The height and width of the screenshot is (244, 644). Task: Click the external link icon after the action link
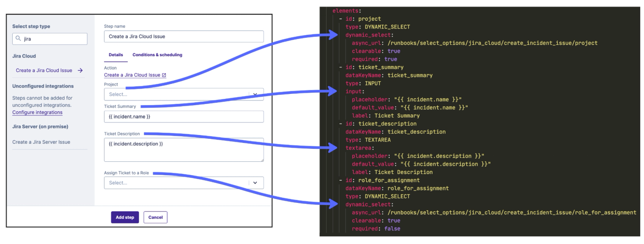pyautogui.click(x=164, y=75)
